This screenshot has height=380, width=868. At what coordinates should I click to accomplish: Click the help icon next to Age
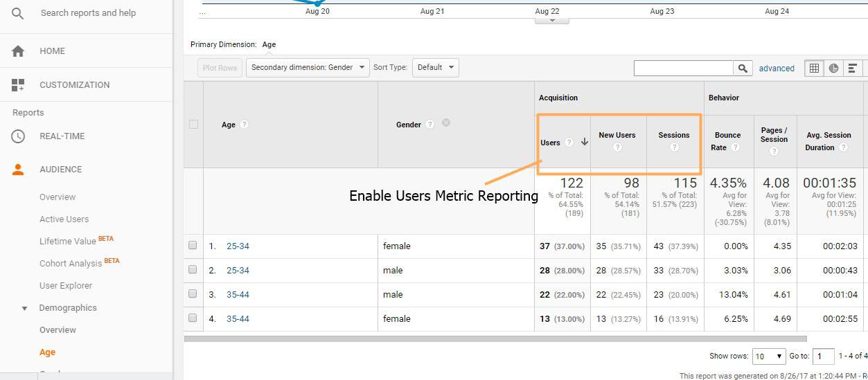tap(245, 125)
